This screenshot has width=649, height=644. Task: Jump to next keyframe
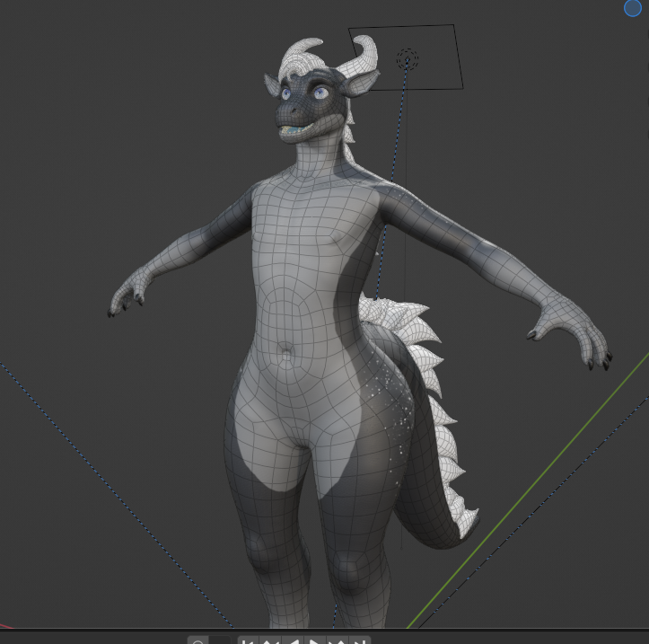338,640
